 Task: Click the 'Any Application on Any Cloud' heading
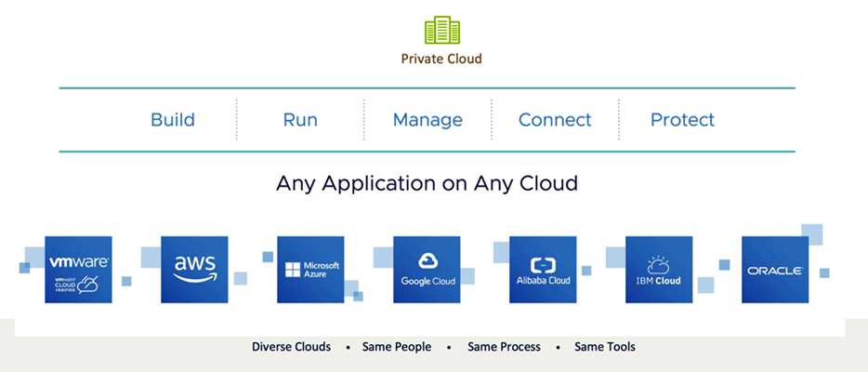coord(427,183)
